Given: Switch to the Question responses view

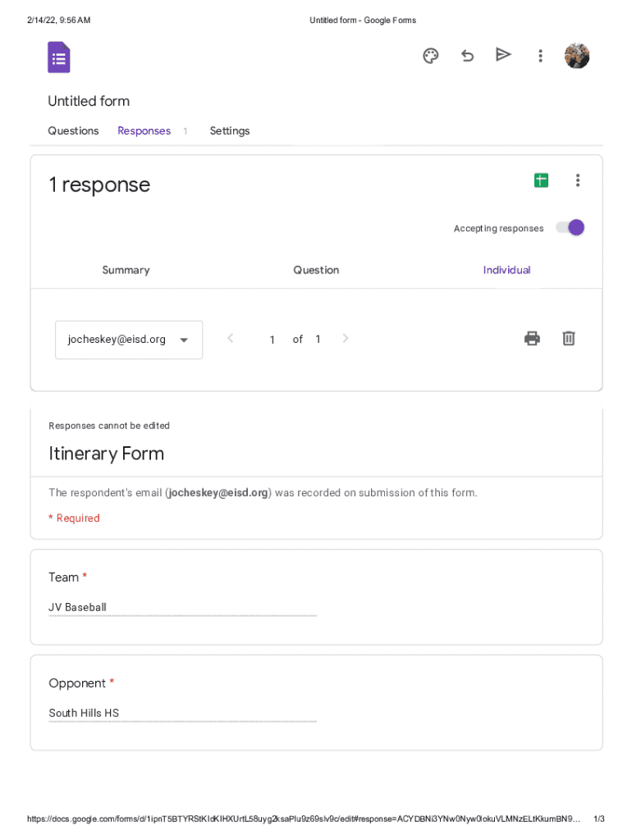Looking at the screenshot, I should tap(316, 270).
